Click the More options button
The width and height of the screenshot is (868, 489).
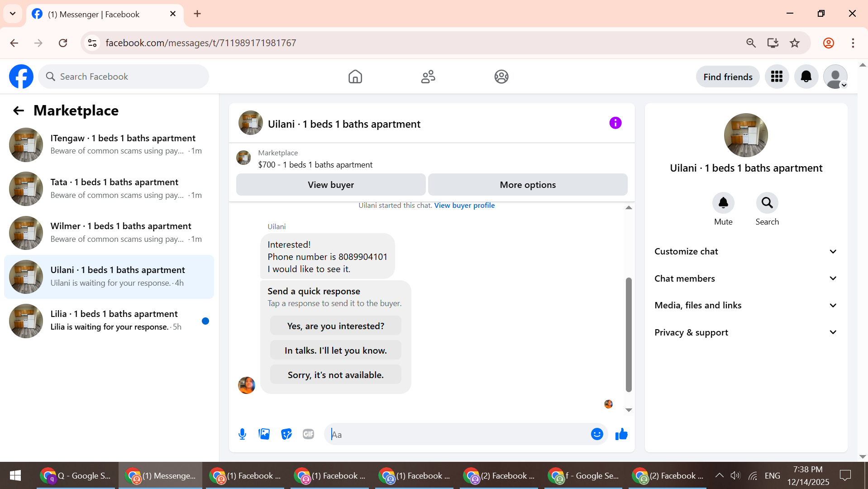point(528,185)
